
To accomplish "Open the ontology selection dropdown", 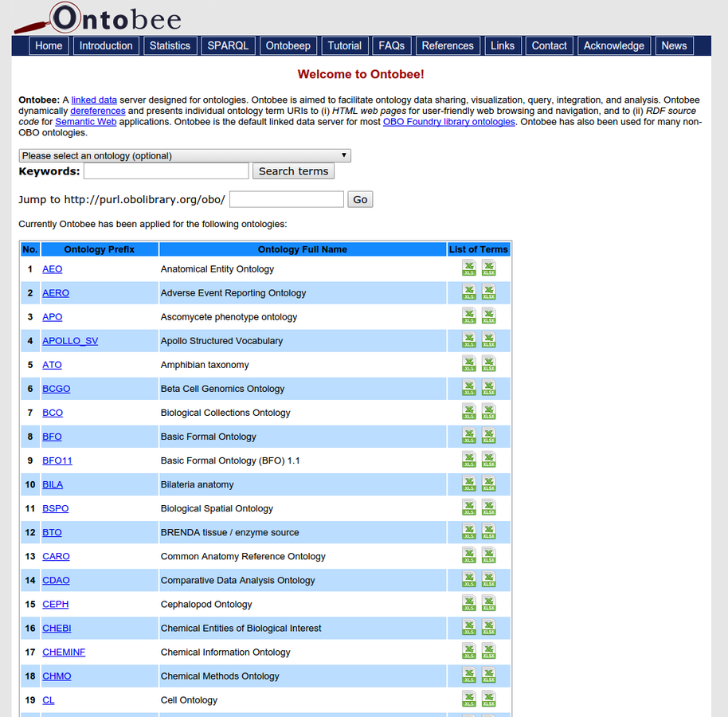I will 185,155.
